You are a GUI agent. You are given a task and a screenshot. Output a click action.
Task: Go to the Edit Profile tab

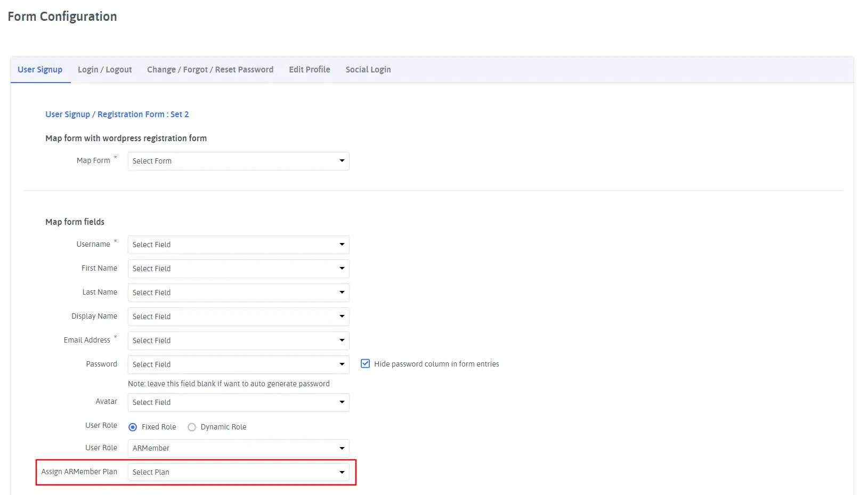coord(310,70)
